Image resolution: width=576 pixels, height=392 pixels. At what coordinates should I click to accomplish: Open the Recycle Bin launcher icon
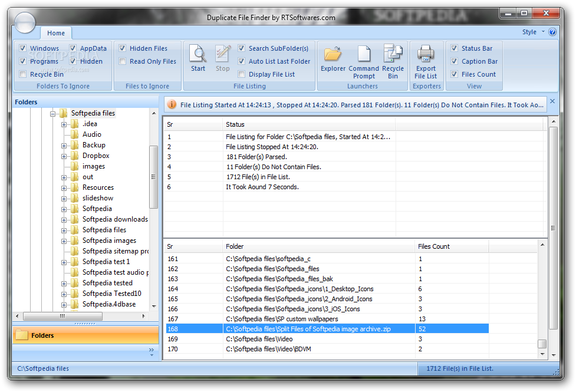click(393, 53)
